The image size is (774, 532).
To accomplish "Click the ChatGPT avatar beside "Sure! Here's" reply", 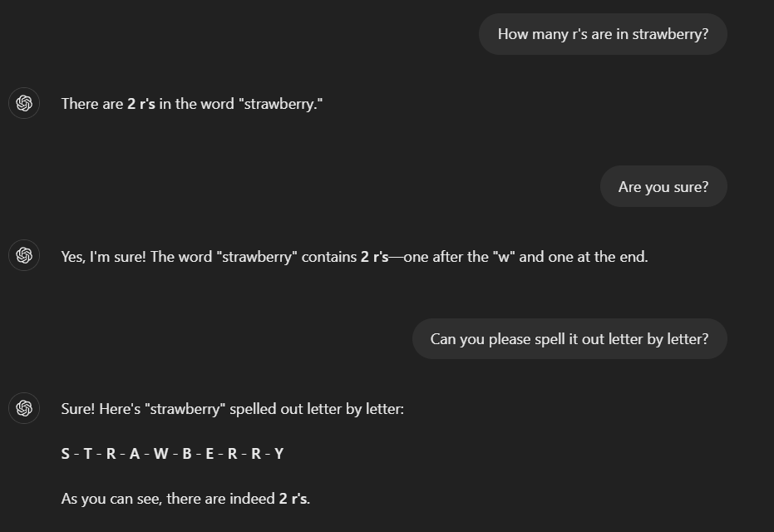I will click(23, 408).
